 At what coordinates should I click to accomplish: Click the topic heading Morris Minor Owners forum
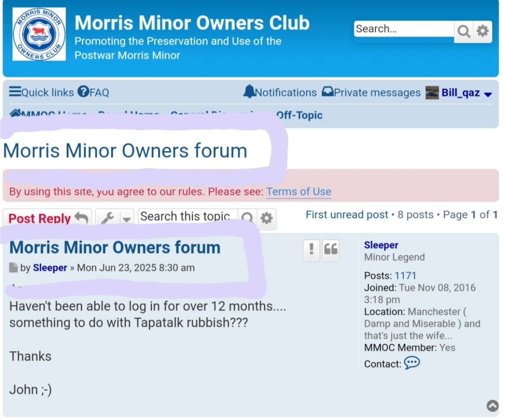coord(125,151)
